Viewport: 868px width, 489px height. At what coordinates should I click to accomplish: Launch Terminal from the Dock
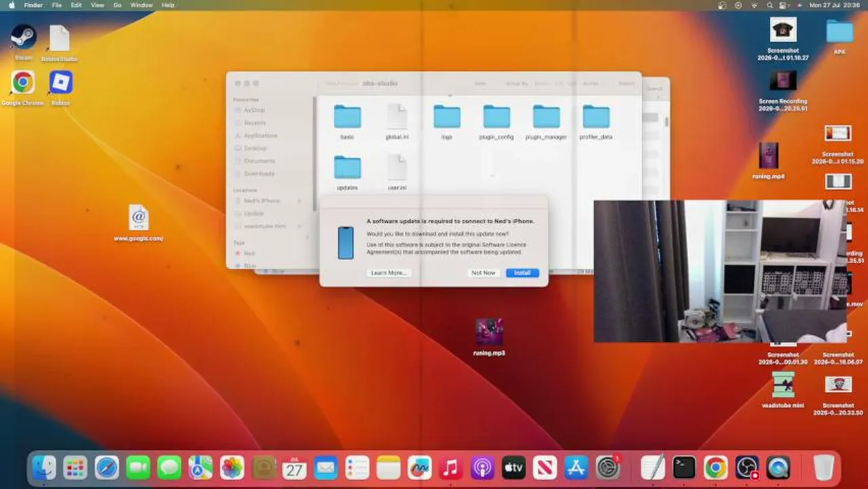tap(684, 467)
